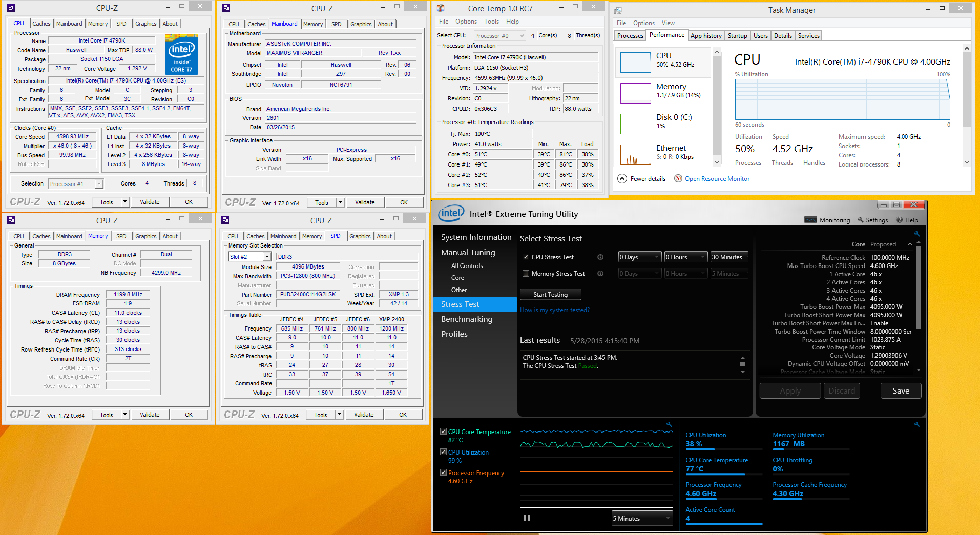
Task: Open the 30 Minutes duration dropdown
Action: [x=729, y=257]
